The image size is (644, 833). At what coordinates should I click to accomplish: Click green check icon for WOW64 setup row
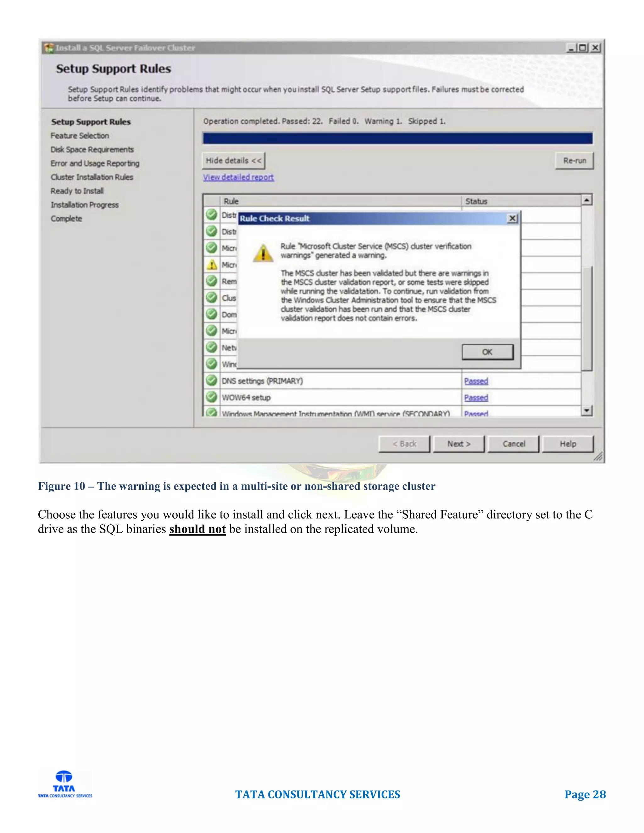[x=211, y=397]
